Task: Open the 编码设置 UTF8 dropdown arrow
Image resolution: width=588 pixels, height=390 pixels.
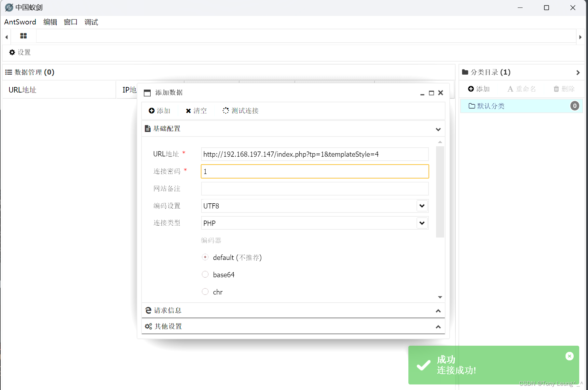Action: tap(422, 206)
